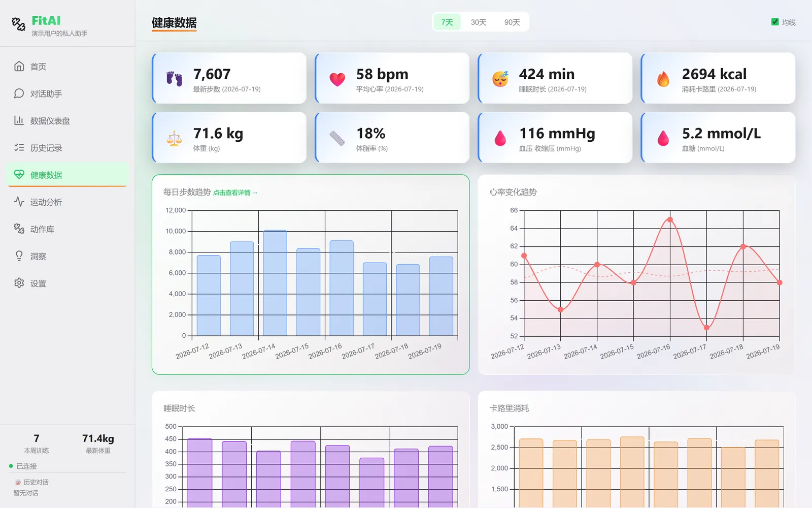Switch to 30天 range tab
Screen dimensions: 812x508
479,22
